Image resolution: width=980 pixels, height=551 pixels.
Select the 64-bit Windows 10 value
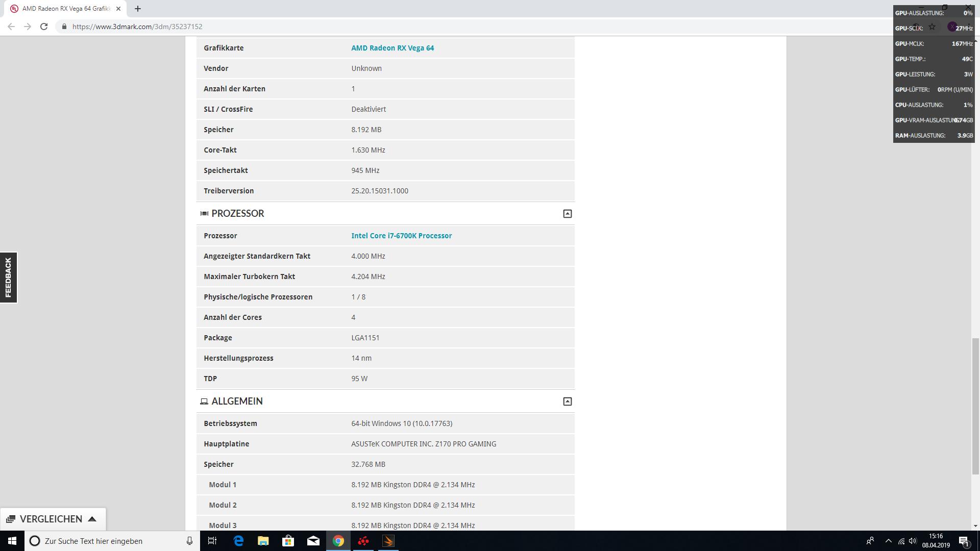click(x=402, y=423)
